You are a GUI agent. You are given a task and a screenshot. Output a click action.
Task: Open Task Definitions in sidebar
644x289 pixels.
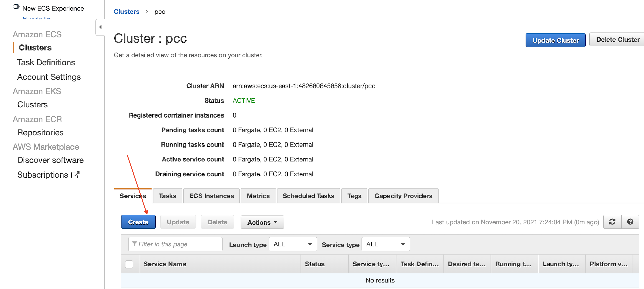pos(46,62)
